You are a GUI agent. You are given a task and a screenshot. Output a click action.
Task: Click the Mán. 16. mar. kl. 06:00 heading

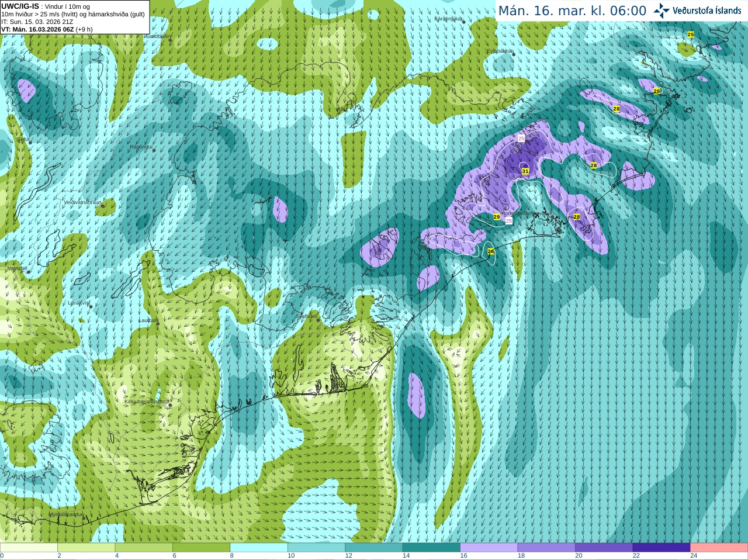click(x=572, y=11)
